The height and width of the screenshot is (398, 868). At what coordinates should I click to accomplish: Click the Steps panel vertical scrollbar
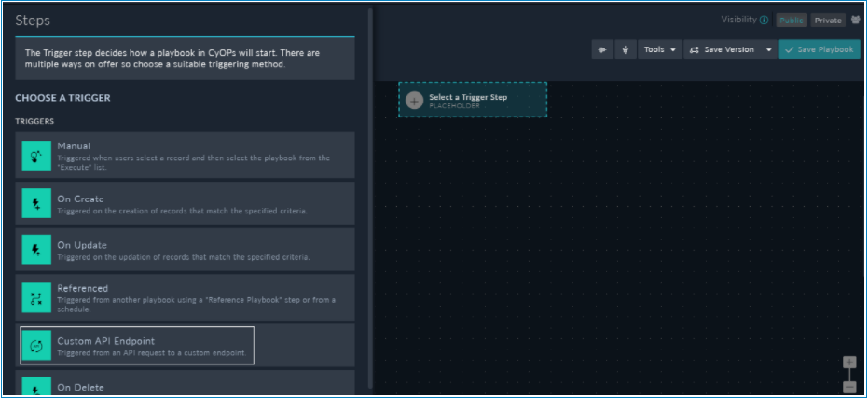tap(371, 186)
